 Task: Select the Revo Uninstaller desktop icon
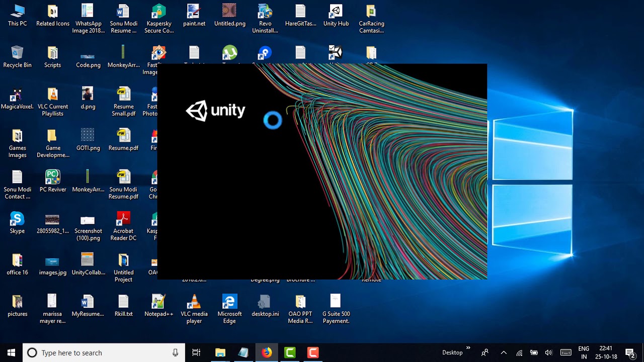click(265, 19)
